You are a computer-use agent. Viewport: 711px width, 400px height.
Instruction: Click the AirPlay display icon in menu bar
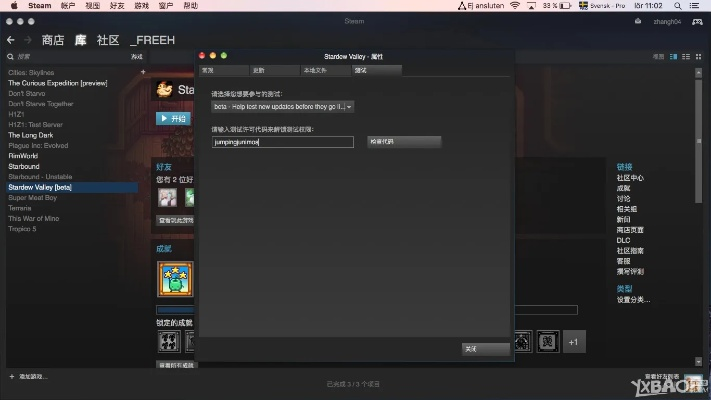click(531, 5)
